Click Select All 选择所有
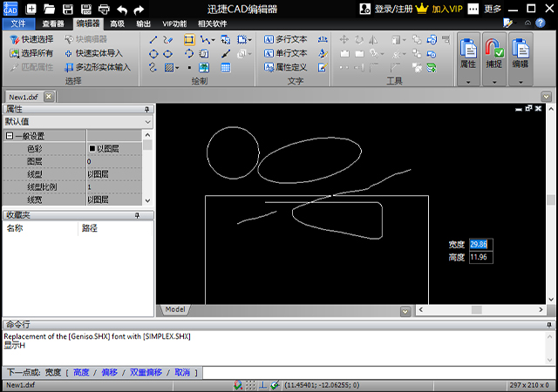The height and width of the screenshot is (392, 558). [31, 53]
